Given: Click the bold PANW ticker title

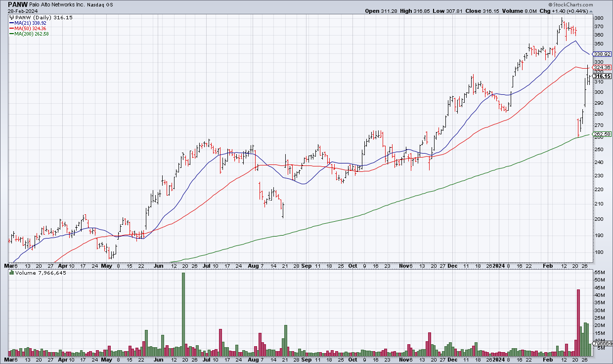Looking at the screenshot, I should (x=18, y=4).
